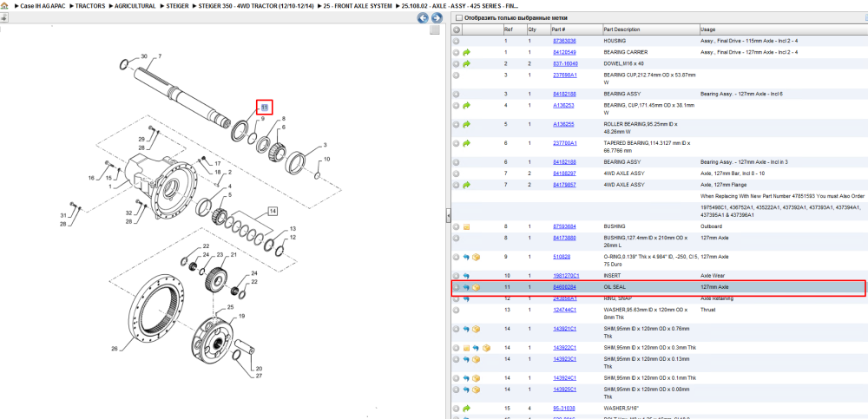Click callout 7 on the axle shaft
The width and height of the screenshot is (868, 419).
click(160, 56)
